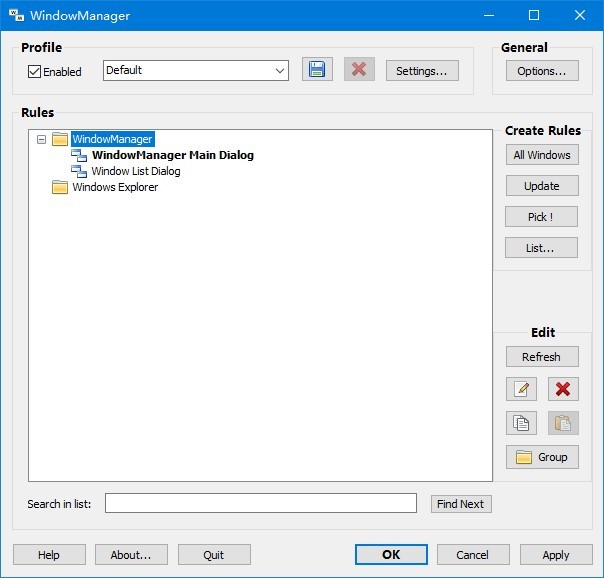Click the Windows Explorer folder icon
The width and height of the screenshot is (604, 578).
click(60, 187)
